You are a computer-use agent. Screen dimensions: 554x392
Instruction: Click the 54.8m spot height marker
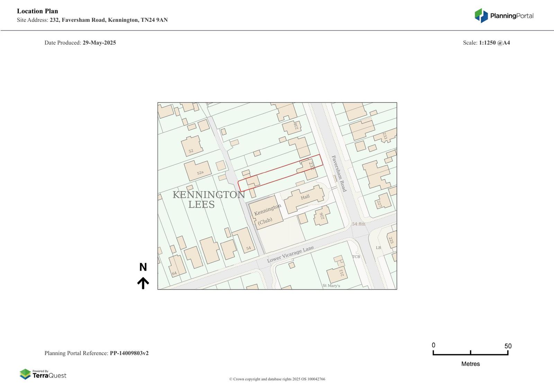point(358,224)
